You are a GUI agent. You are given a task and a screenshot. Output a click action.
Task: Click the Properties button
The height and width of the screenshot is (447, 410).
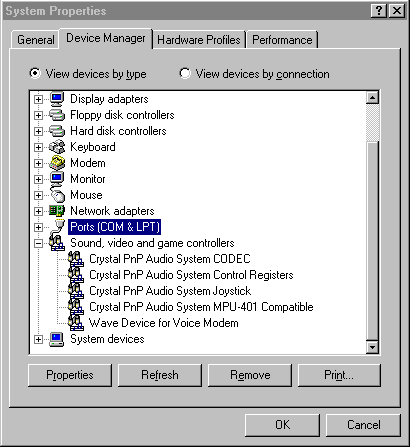coord(70,375)
